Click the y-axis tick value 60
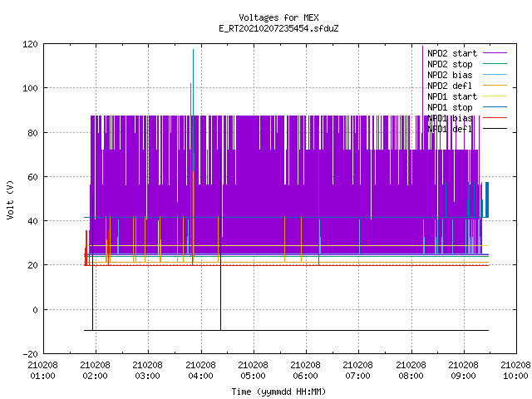The height and width of the screenshot is (399, 532). (32, 177)
